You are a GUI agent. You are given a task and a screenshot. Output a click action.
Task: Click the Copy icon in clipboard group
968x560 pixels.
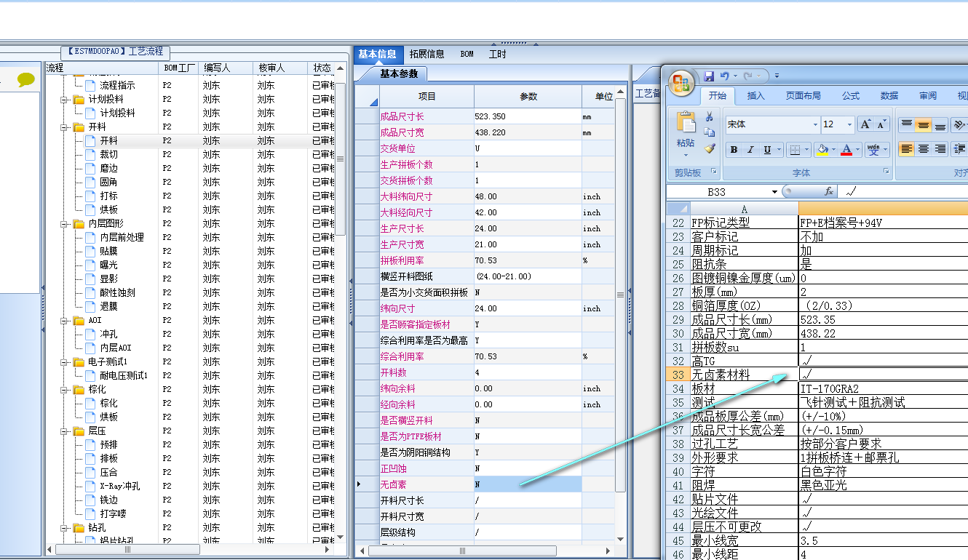pos(710,133)
